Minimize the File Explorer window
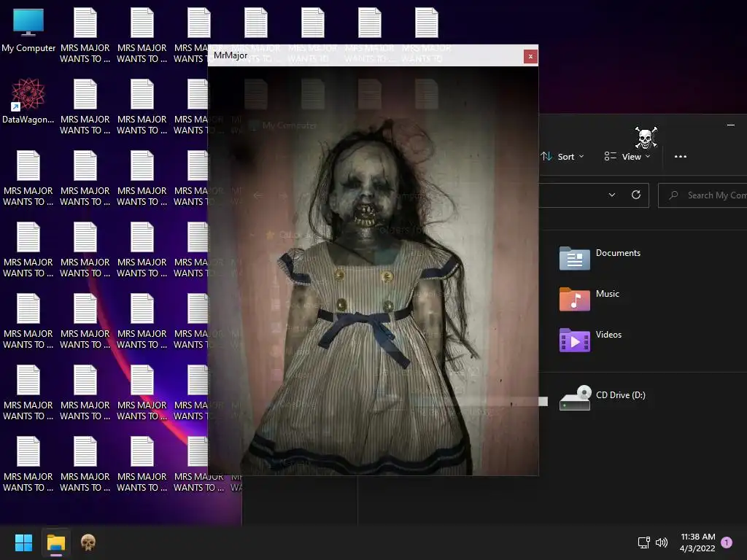This screenshot has height=560, width=747. [731, 125]
